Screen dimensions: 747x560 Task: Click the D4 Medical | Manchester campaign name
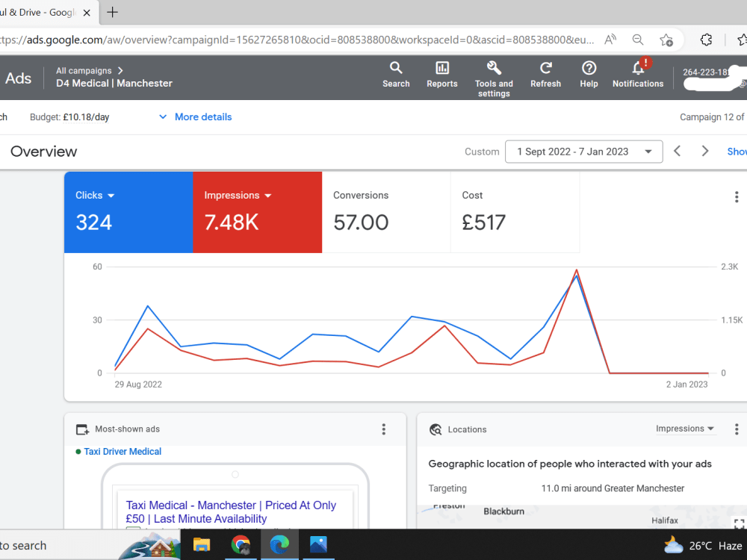pos(114,84)
